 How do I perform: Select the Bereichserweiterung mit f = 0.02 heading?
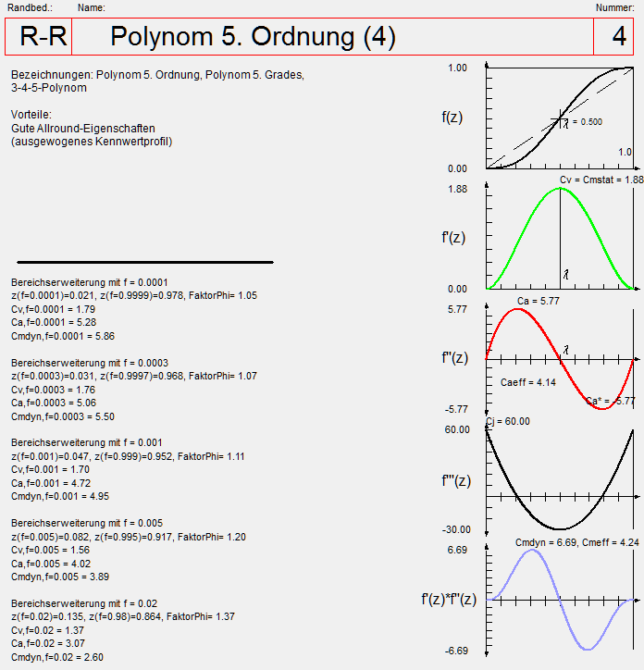pos(83,602)
